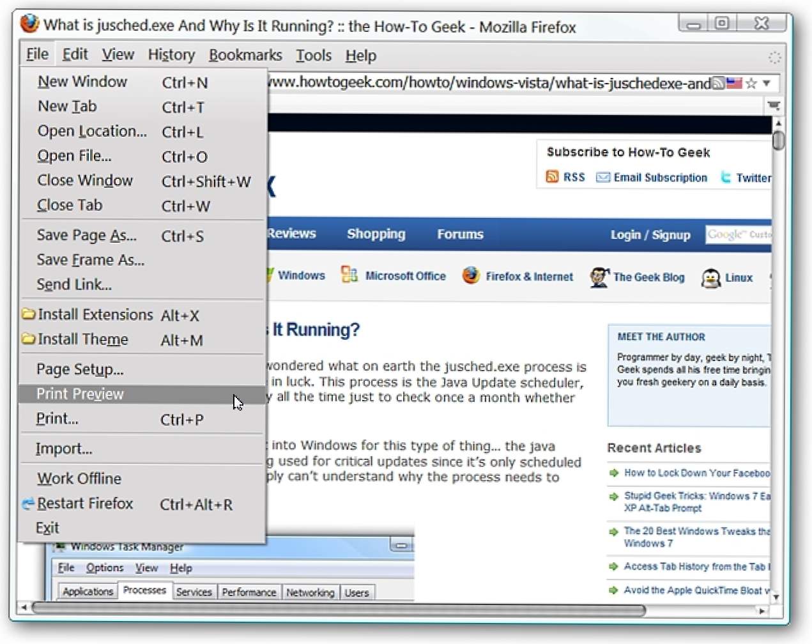The height and width of the screenshot is (644, 812).
Task: Bookmark this page with the star icon
Action: coord(751,83)
